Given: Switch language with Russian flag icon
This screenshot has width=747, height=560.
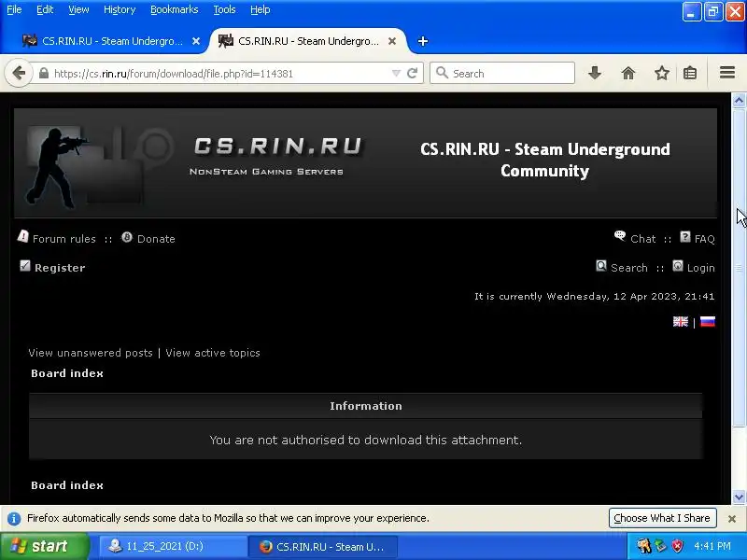Looking at the screenshot, I should click(708, 322).
